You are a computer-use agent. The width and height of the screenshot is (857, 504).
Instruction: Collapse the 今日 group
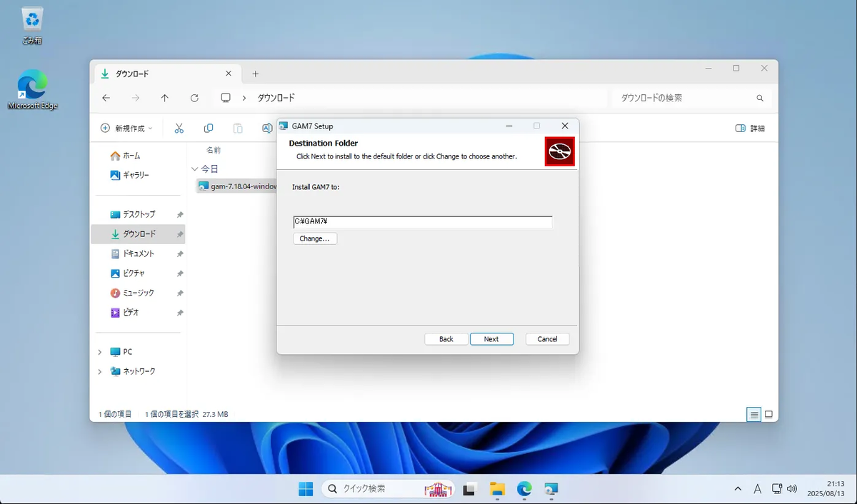(194, 168)
